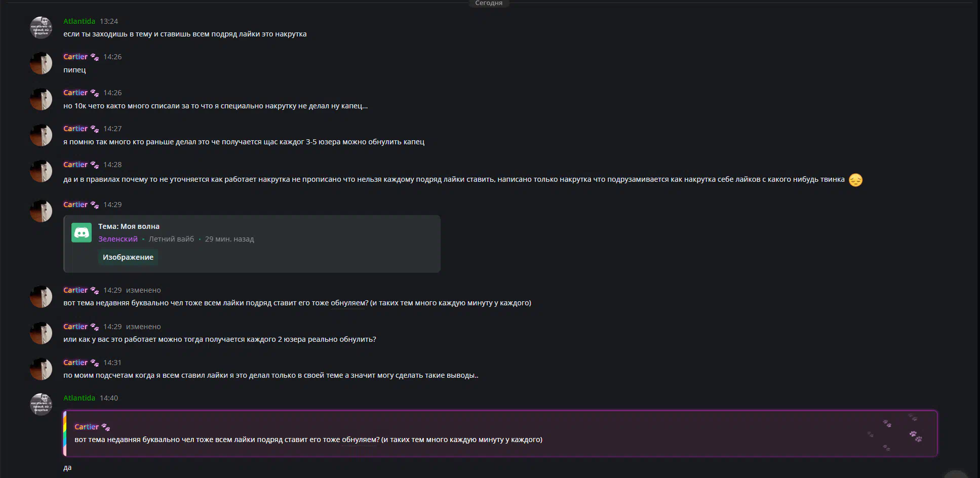Screen dimensions: 980x478
Task: Click Atlantida's avatar at 13:24 message
Action: click(41, 28)
